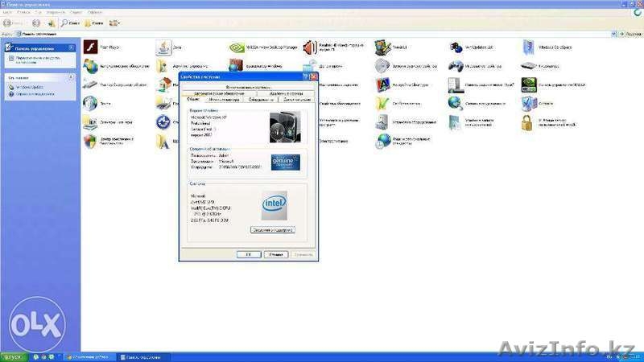Switch to the Оборудование tab in System Properties
The width and height of the screenshot is (644, 362).
coord(260,100)
